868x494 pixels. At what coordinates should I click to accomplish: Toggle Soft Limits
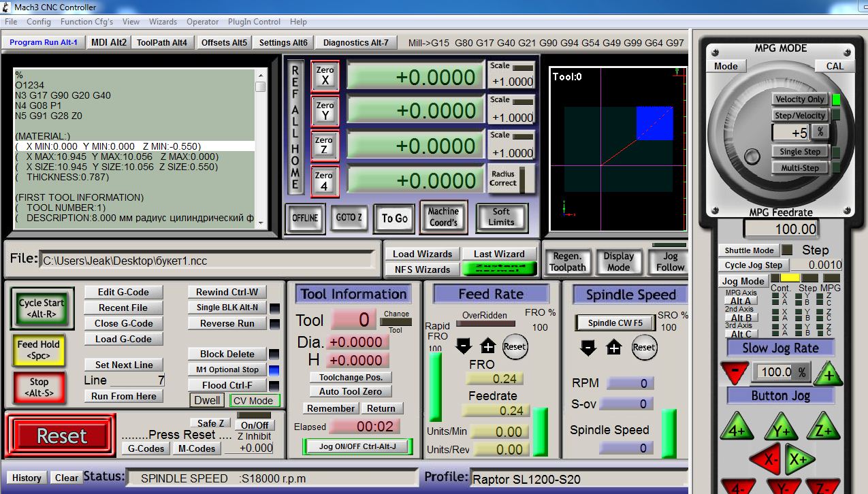tap(501, 217)
